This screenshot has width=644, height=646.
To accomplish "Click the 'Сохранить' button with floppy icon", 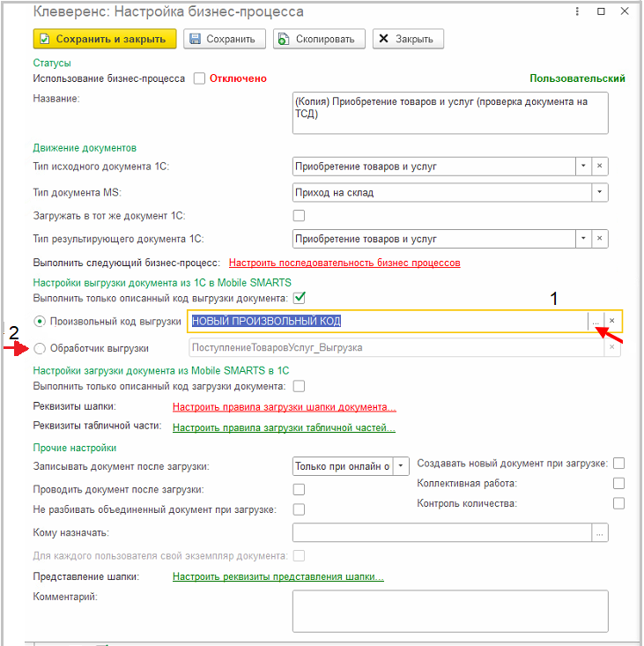I will (225, 39).
